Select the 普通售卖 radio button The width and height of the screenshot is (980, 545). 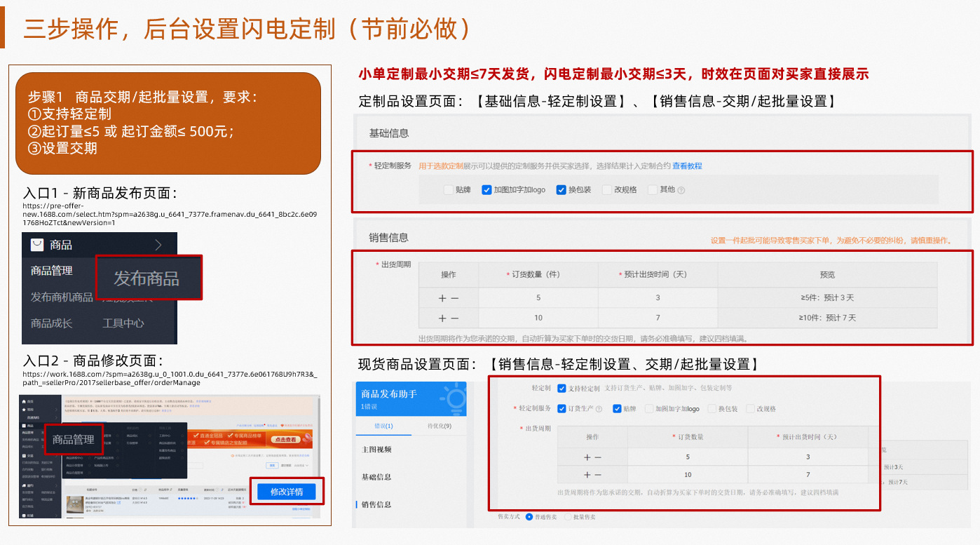(528, 518)
